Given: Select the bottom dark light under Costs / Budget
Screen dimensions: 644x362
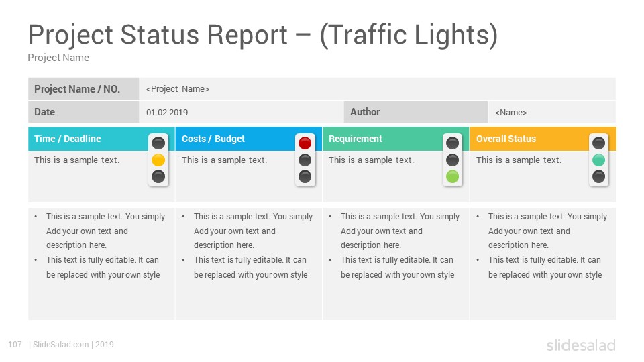Looking at the screenshot, I should (305, 176).
